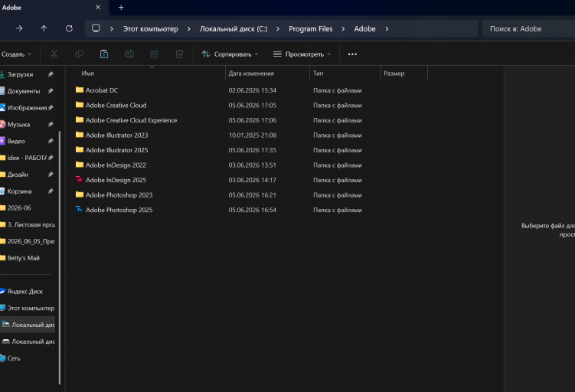Click Локальный диск (C:) breadcrumb
The height and width of the screenshot is (392, 575).
[234, 29]
